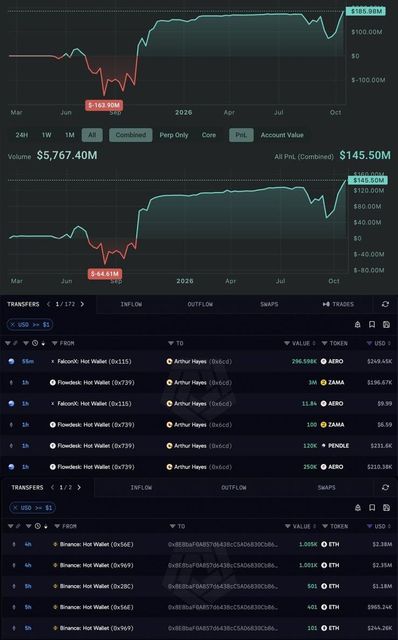The width and height of the screenshot is (398, 640).
Task: Toggle the Account Value chart view
Action: (282, 135)
